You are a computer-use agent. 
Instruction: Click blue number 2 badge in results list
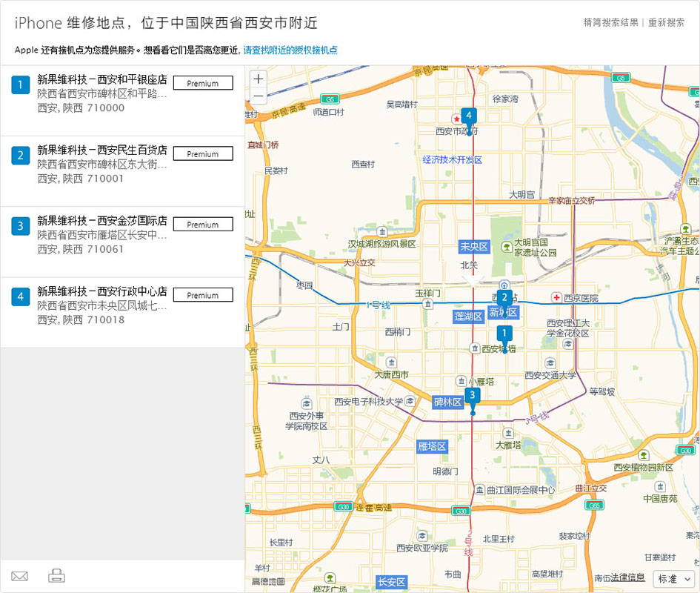(x=20, y=155)
